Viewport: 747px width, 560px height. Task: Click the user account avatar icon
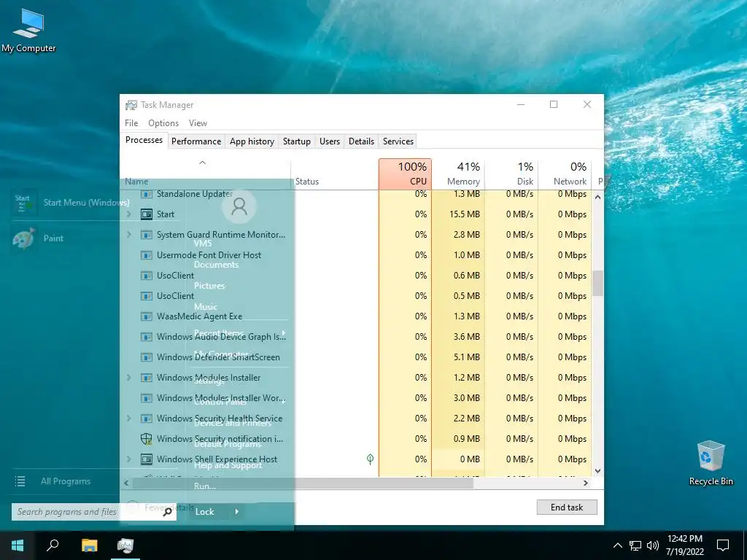[239, 206]
